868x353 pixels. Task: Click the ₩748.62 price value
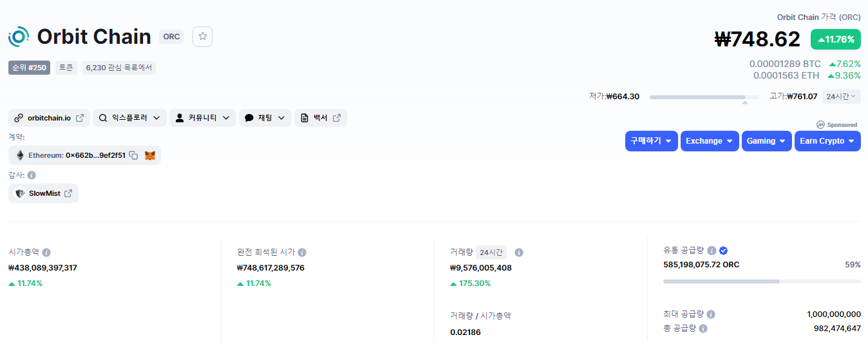click(757, 39)
